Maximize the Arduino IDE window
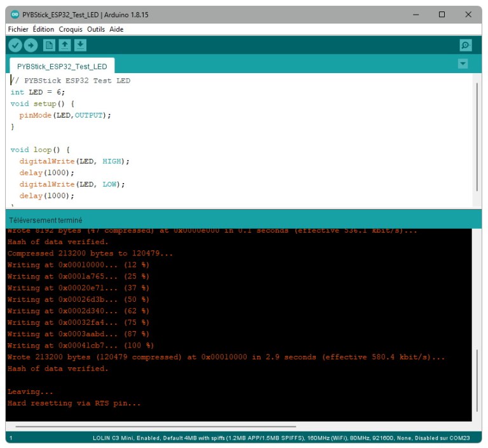 [x=442, y=15]
